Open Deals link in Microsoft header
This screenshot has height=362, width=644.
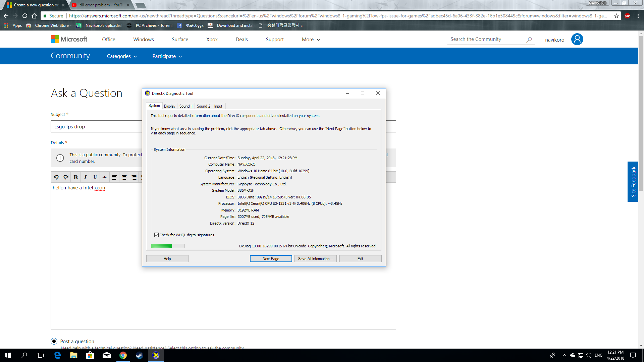point(242,40)
